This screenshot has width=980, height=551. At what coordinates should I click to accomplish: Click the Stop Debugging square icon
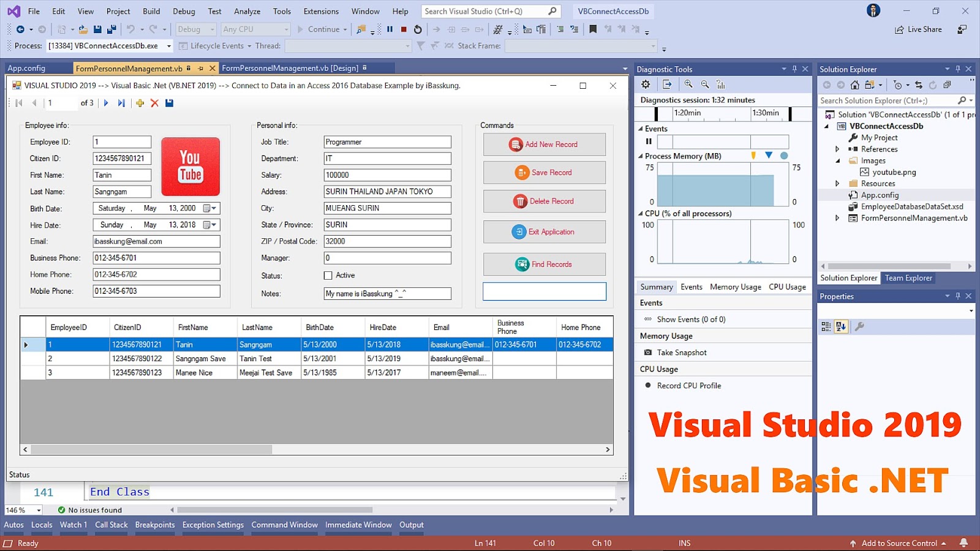pyautogui.click(x=402, y=29)
